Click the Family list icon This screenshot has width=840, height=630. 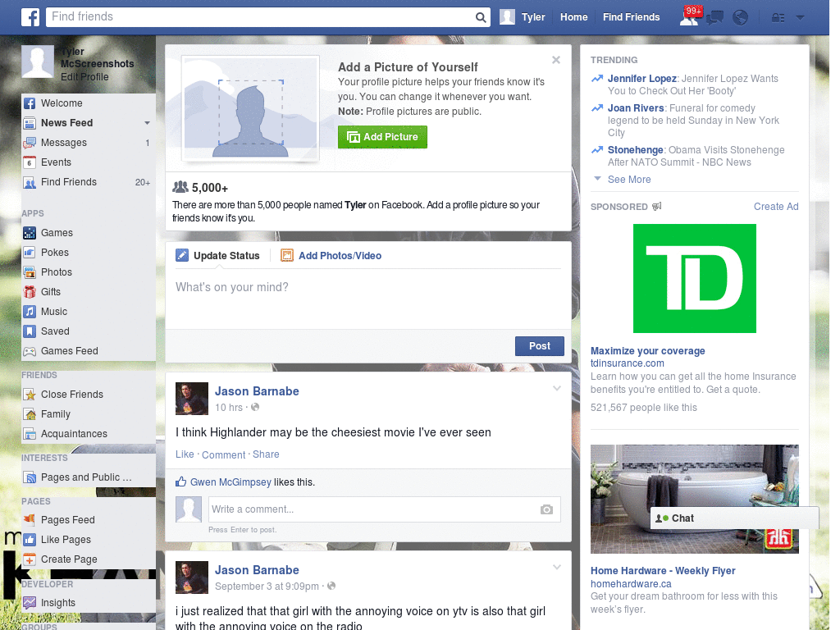coord(30,414)
